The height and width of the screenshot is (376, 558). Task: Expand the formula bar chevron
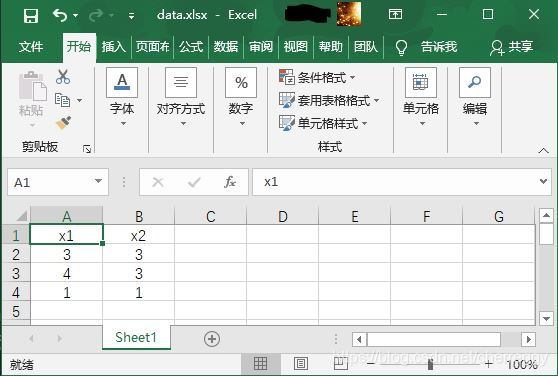543,181
